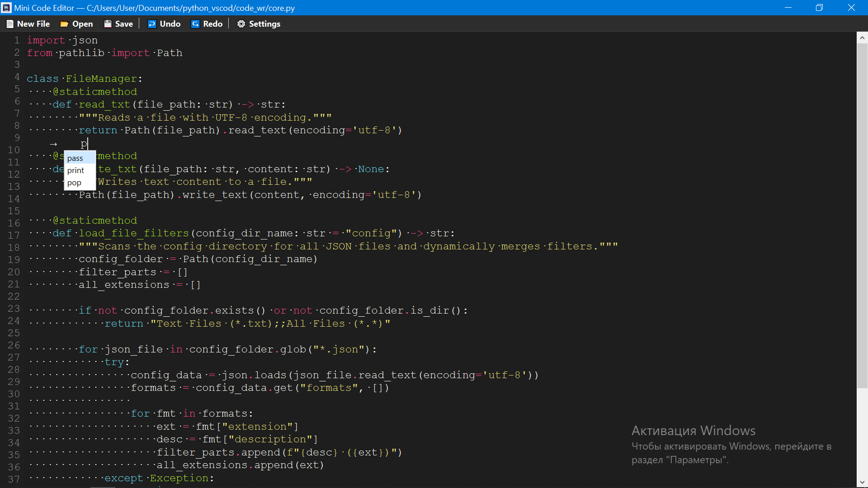Viewport: 868px width, 488px height.
Task: Minimize the Mini Code Editor window
Action: (x=788, y=8)
